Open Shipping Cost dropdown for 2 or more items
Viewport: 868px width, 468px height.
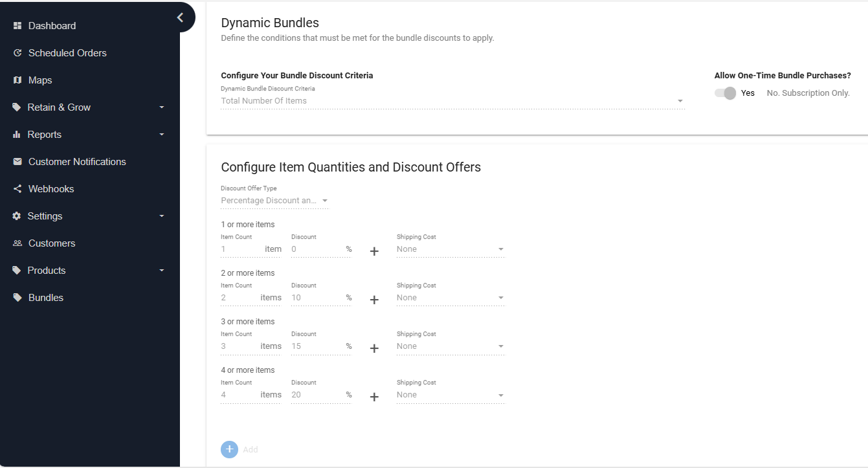click(x=451, y=298)
